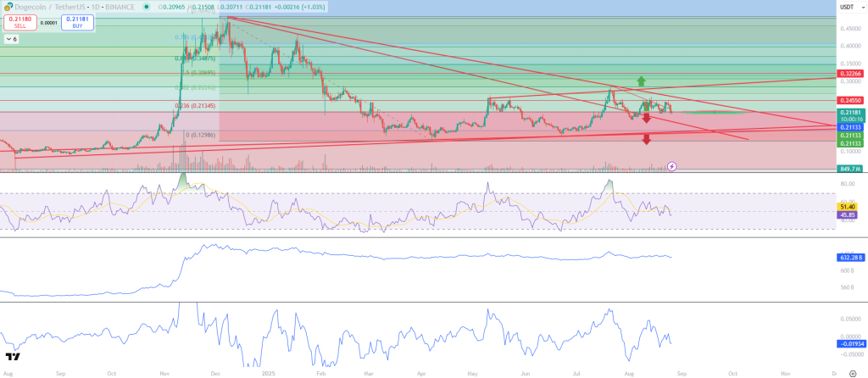The height and width of the screenshot is (378, 868).
Task: Select the 0.5 (0.30695) Fibonacci label
Action: coord(197,73)
